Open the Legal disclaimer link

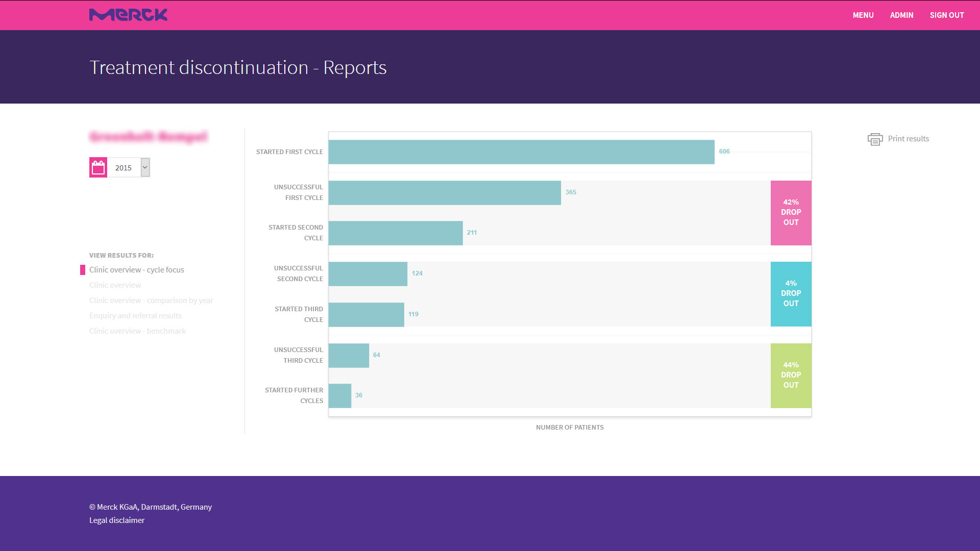point(117,520)
